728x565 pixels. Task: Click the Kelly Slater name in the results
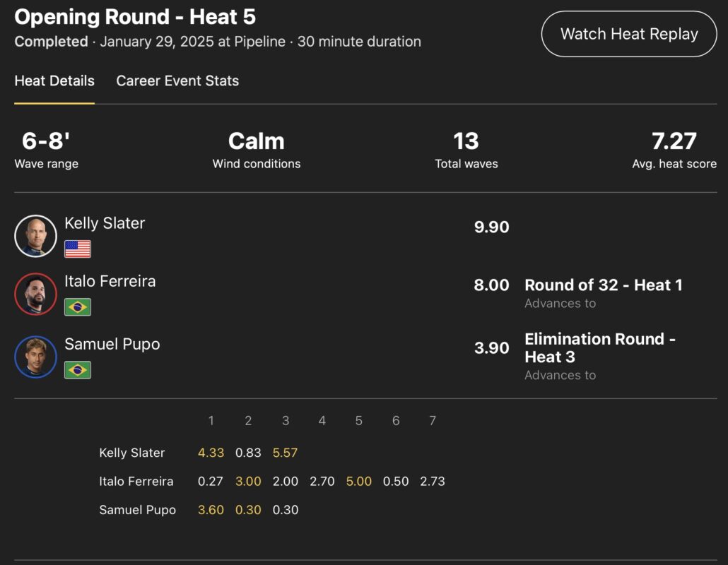pos(105,223)
